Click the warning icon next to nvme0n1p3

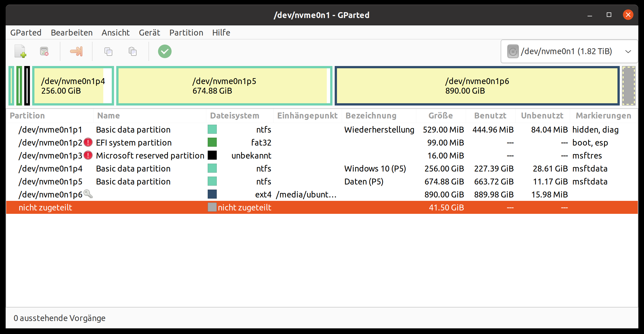(88, 155)
